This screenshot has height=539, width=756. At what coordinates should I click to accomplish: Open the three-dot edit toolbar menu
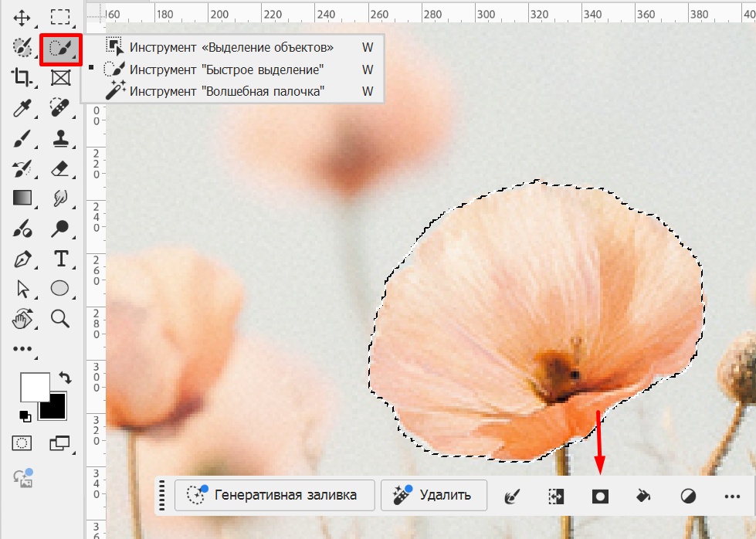[22, 349]
